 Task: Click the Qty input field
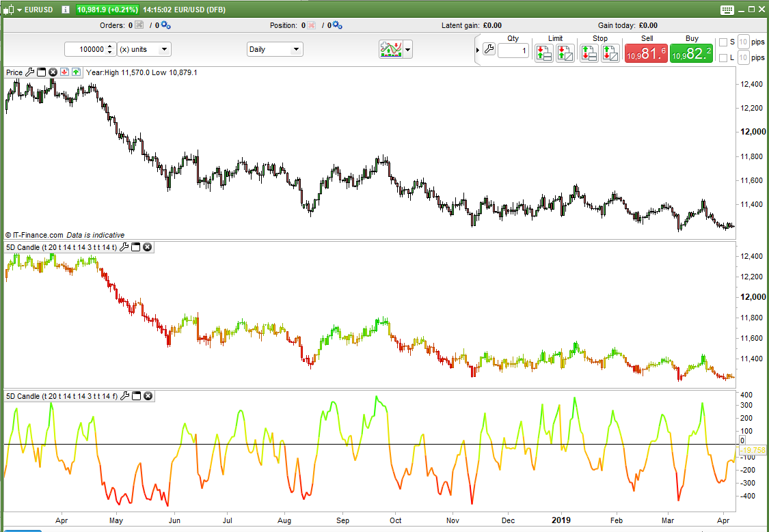pyautogui.click(x=513, y=51)
